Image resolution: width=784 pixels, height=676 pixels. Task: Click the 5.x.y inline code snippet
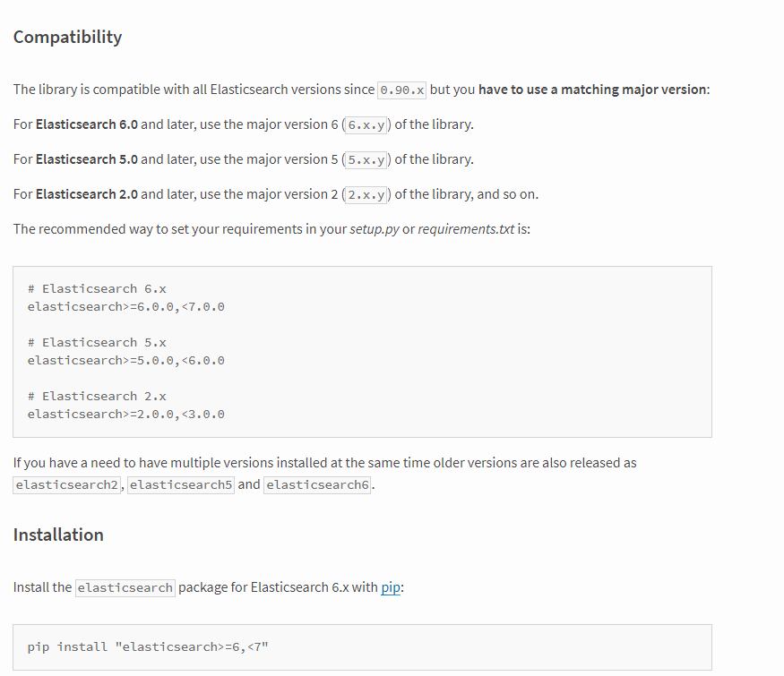point(366,159)
